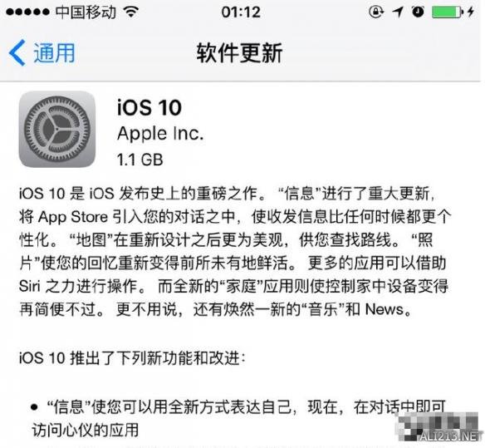Tap the iOS 10 description paragraph

(234, 251)
